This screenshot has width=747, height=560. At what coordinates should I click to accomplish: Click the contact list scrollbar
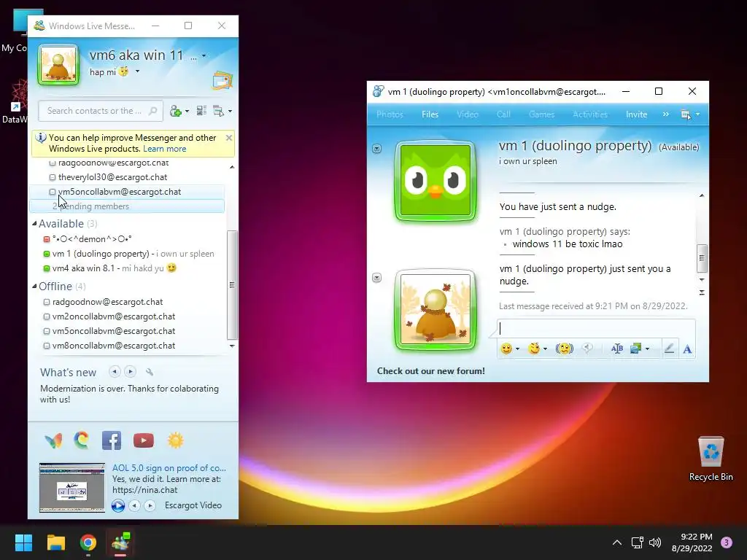(x=231, y=285)
